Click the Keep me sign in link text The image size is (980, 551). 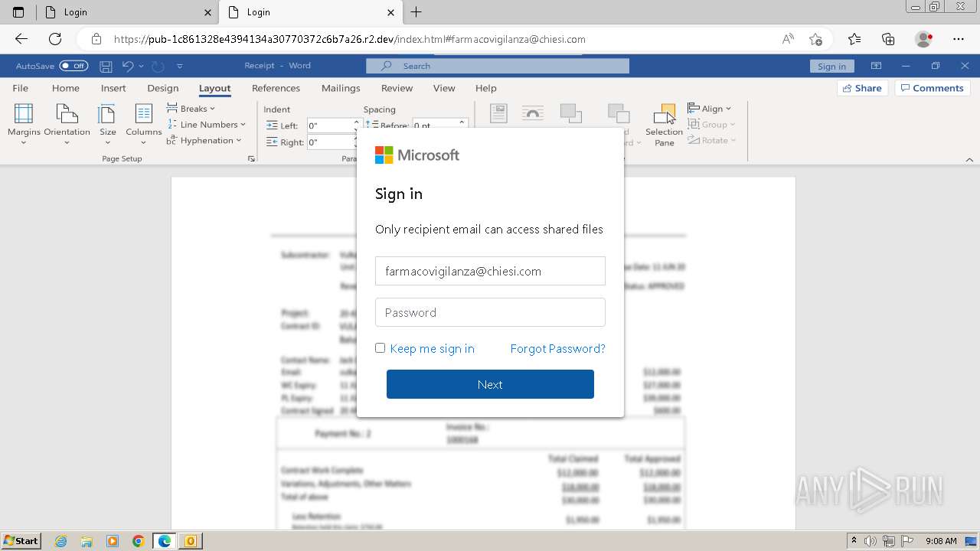[432, 348]
